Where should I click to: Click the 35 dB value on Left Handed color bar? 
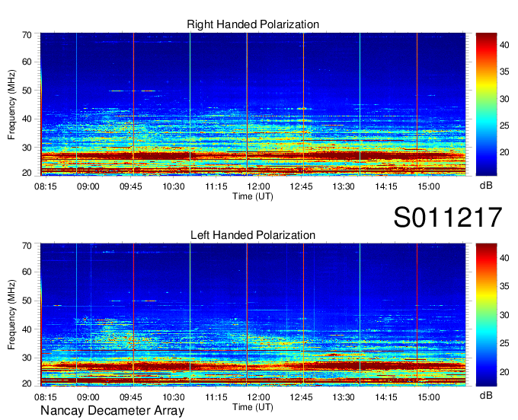(504, 286)
